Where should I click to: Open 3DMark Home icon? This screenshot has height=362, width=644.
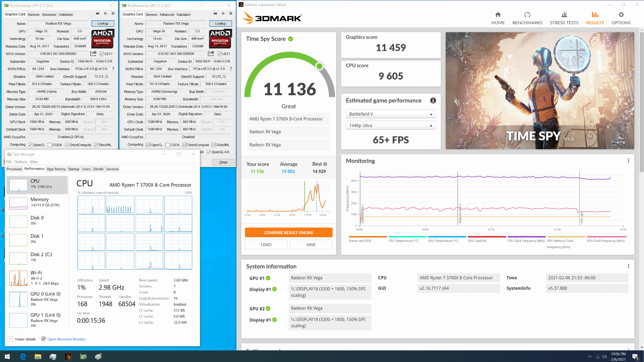pyautogui.click(x=498, y=15)
